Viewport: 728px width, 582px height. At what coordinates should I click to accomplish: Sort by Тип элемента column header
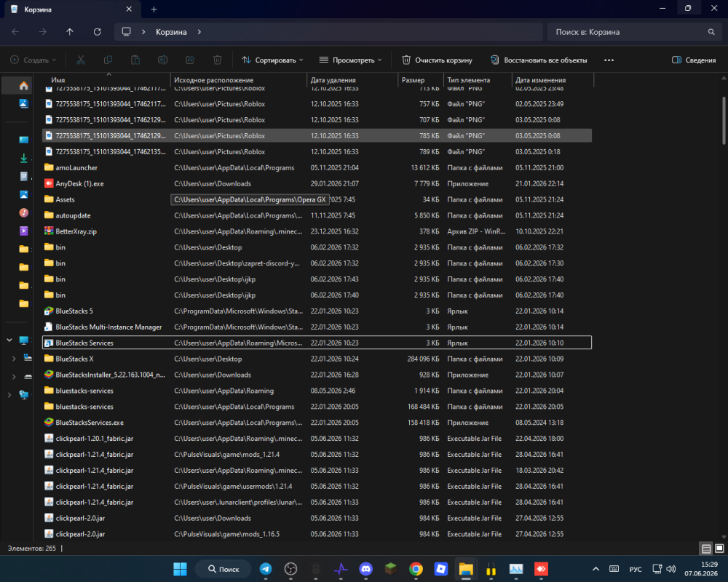(478, 80)
